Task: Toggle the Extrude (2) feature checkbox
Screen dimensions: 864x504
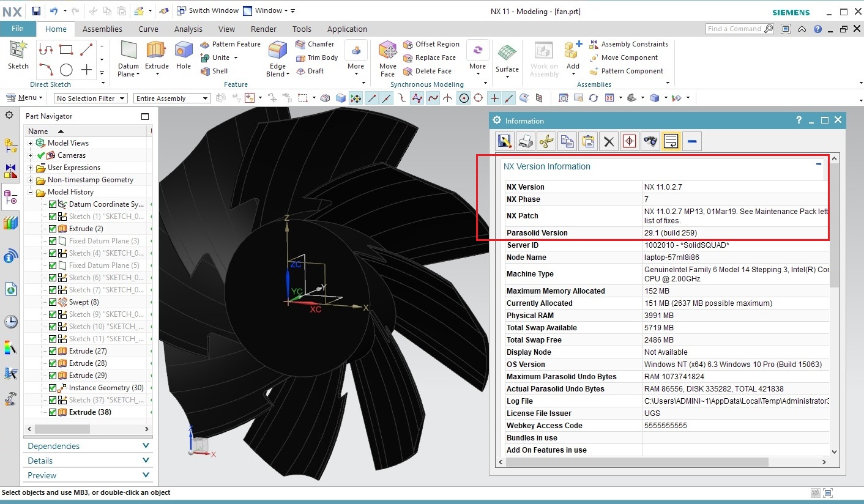Action: click(x=53, y=229)
